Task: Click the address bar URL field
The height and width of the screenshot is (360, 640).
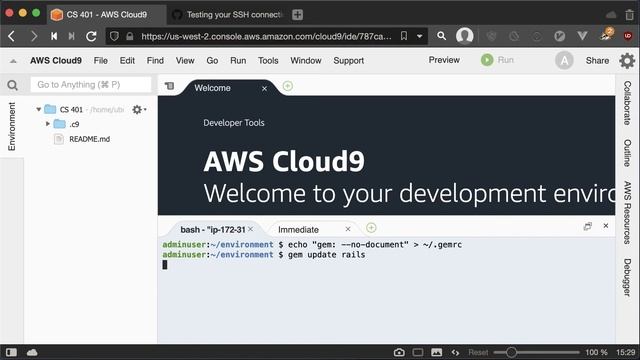Action: tap(266, 36)
